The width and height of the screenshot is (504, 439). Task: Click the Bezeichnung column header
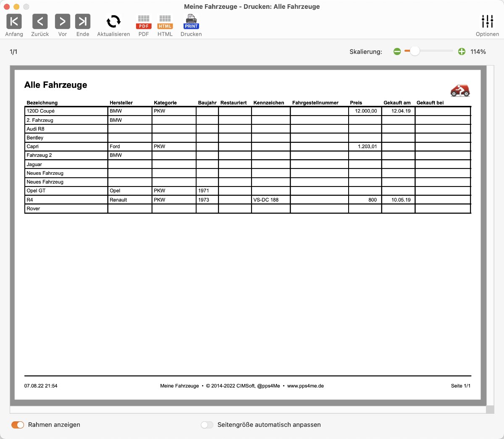tap(42, 103)
